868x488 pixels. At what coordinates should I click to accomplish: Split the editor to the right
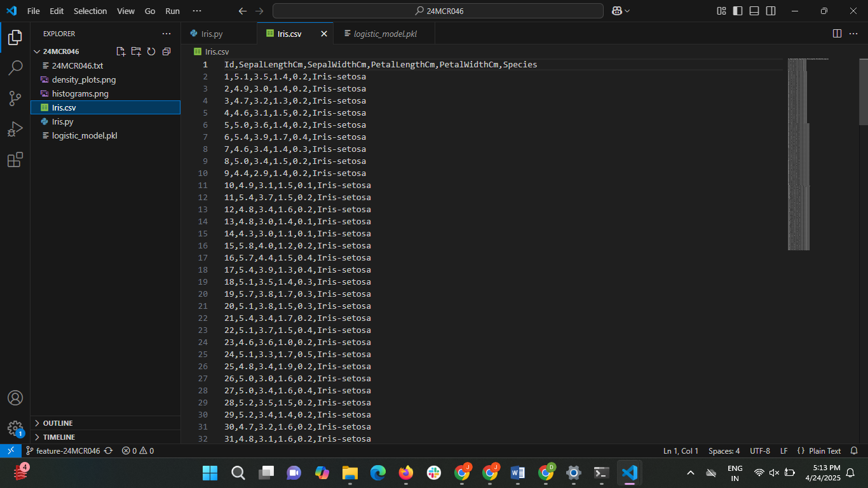pyautogui.click(x=837, y=34)
